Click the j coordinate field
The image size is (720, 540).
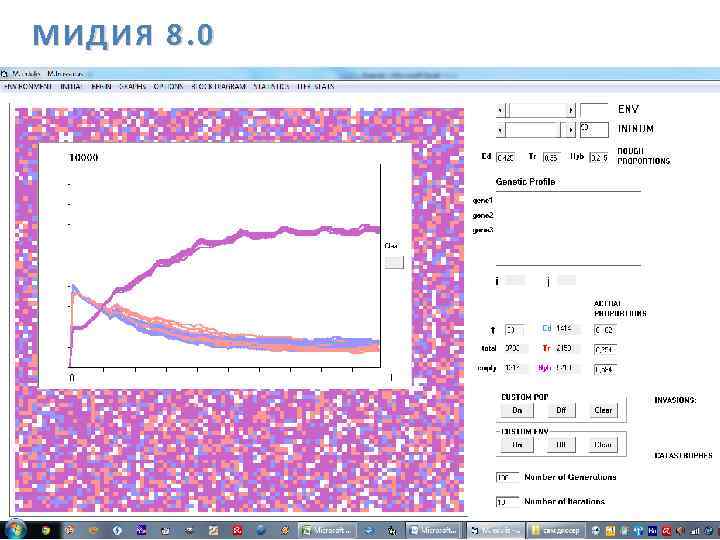566,280
